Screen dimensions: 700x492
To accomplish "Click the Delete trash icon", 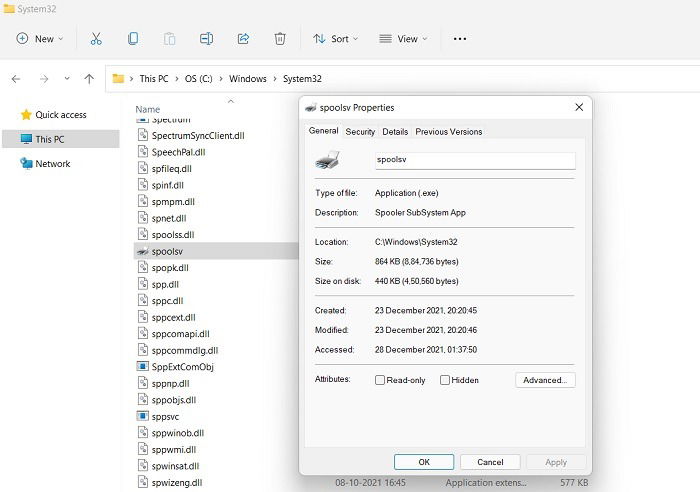I will tap(280, 39).
